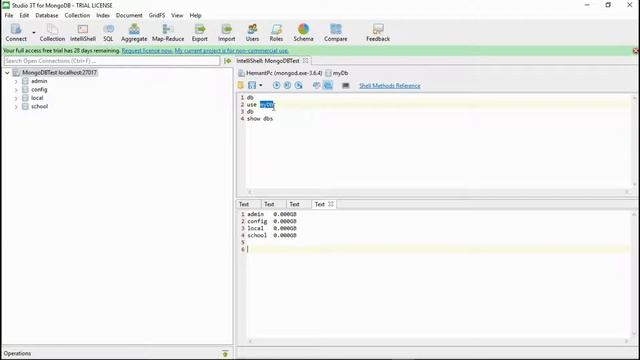The image size is (640, 360).
Task: Select the first Text result tab
Action: [244, 204]
